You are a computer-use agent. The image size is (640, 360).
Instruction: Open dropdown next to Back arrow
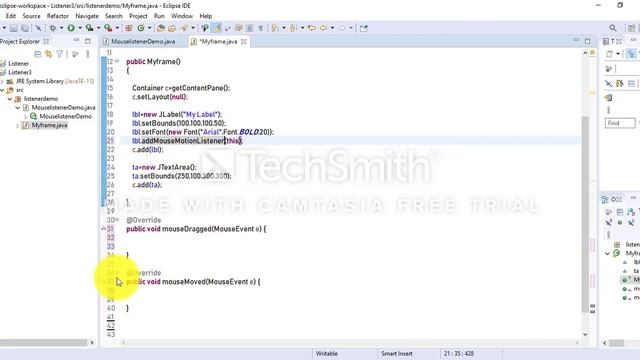click(x=332, y=28)
